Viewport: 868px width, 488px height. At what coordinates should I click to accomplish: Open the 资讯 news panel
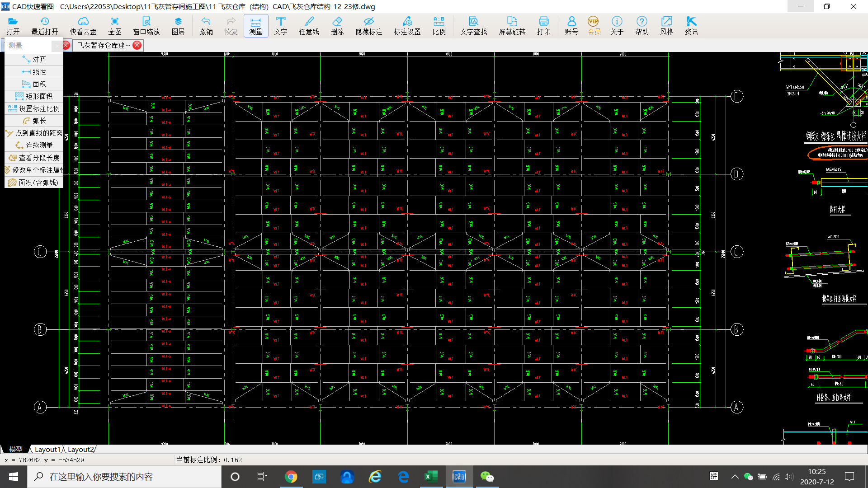[x=692, y=26]
